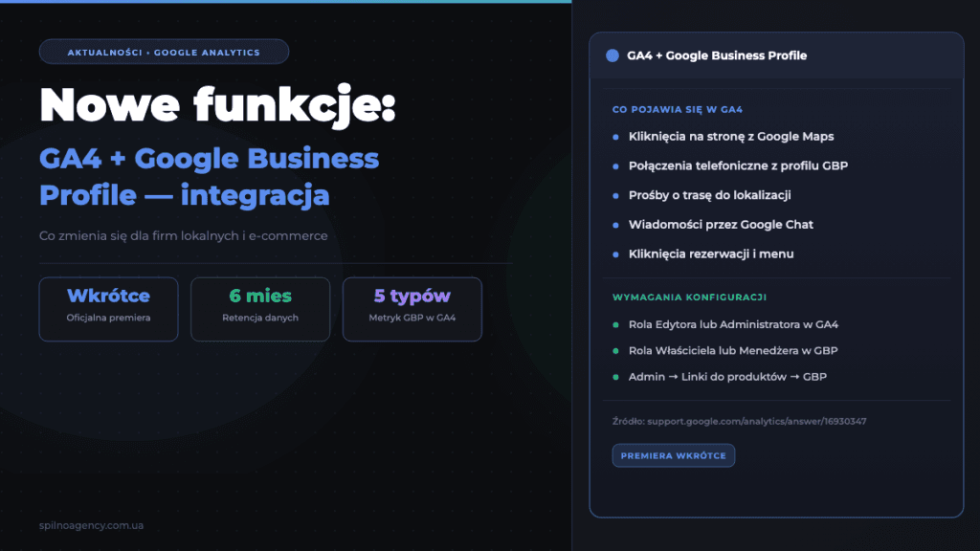The width and height of the screenshot is (980, 551).
Task: Select 'Rola Edytora lub Administratora w GA4'
Action: 733,324
